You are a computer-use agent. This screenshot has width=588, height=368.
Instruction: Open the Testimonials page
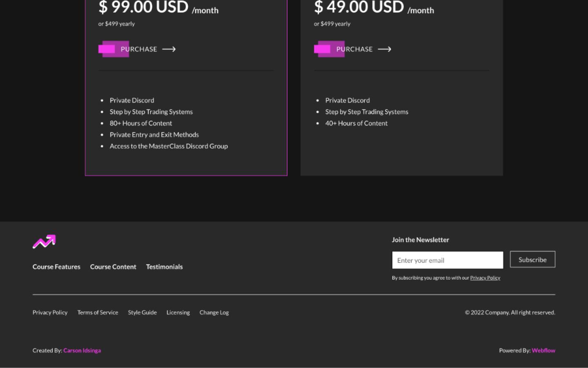(x=164, y=267)
